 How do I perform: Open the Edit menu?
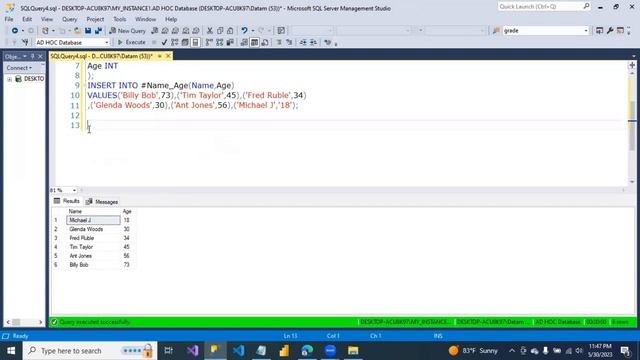27,19
